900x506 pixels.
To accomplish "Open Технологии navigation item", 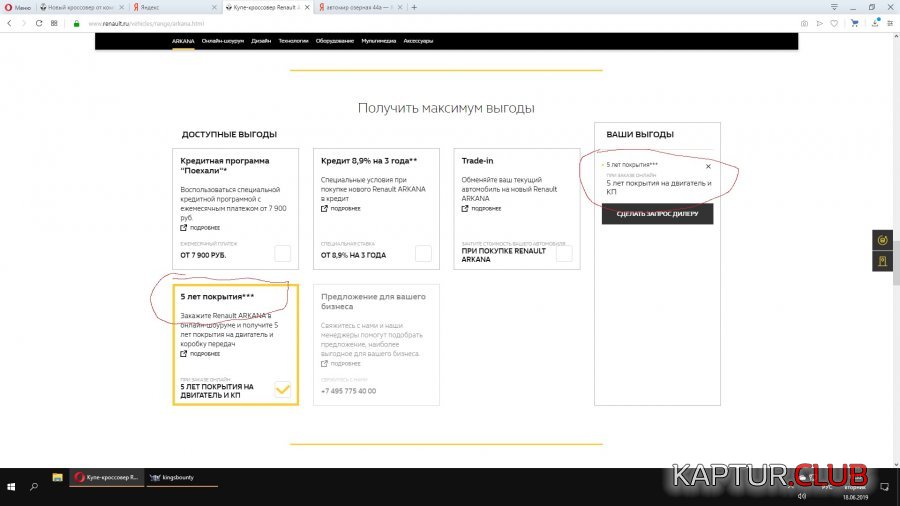I will (293, 41).
